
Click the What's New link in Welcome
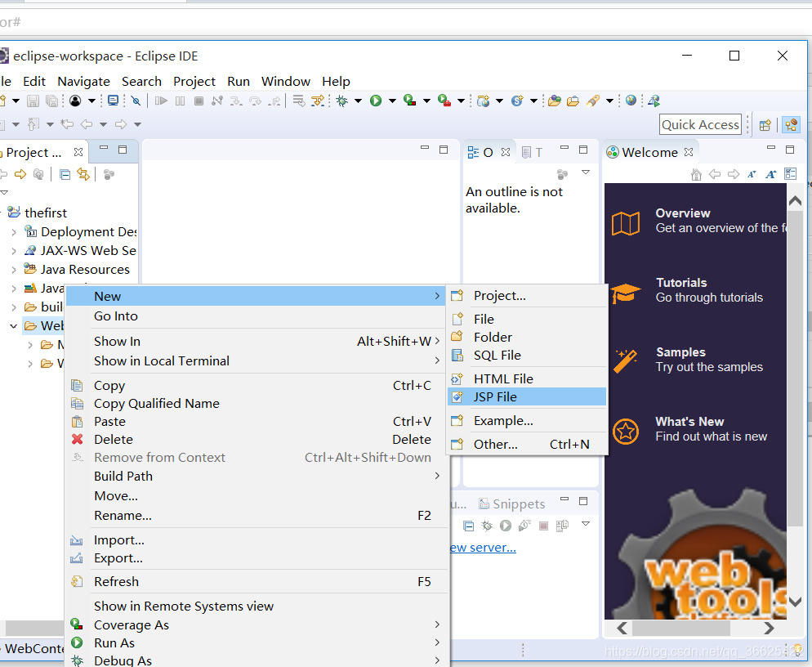point(689,421)
